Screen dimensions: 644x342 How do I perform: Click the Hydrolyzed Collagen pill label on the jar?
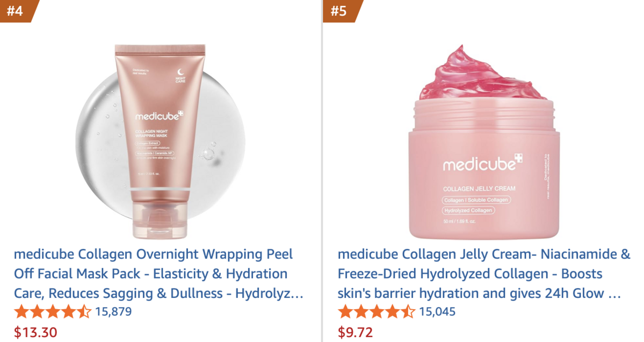[x=468, y=210]
